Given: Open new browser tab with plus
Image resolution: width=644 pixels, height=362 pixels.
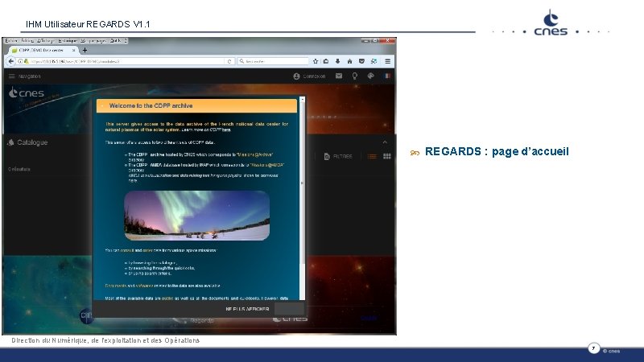Looking at the screenshot, I should coord(85,50).
